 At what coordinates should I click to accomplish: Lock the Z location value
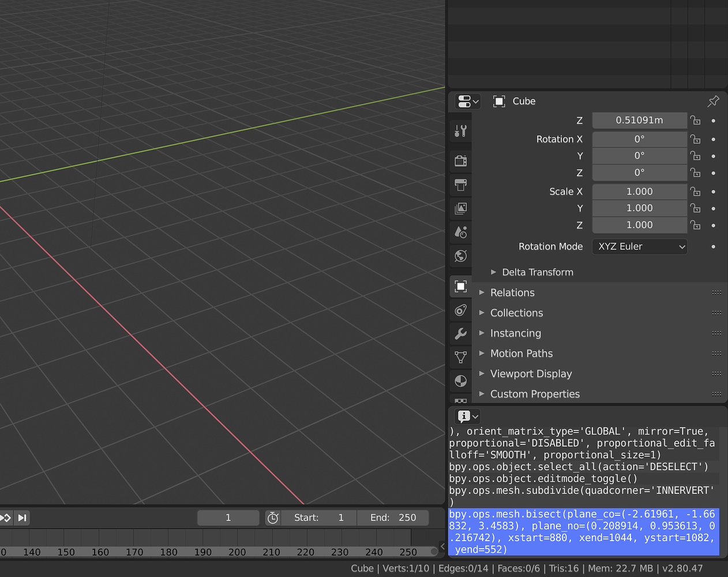pos(695,120)
